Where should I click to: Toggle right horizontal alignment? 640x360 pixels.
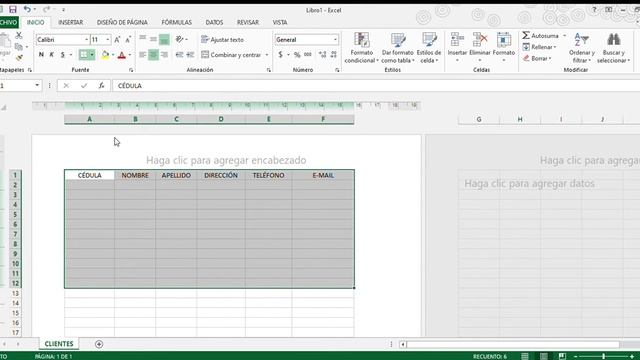pyautogui.click(x=164, y=55)
